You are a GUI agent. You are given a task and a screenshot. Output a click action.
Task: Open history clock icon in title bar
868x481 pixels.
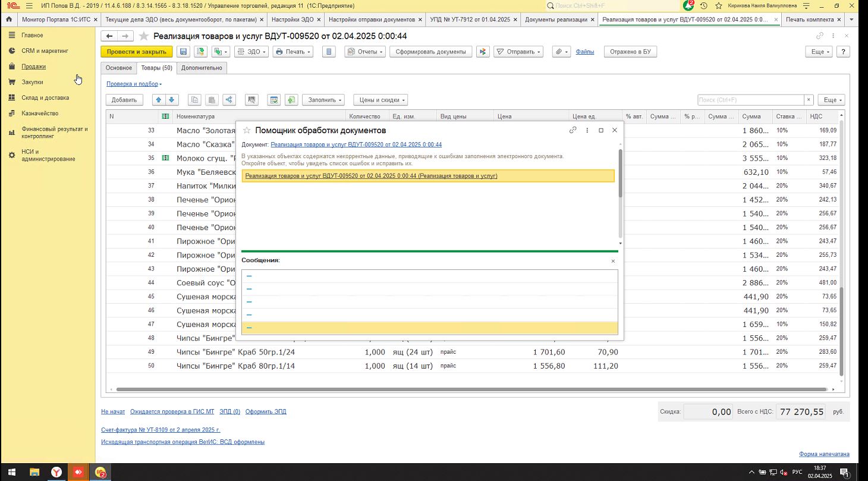(x=703, y=5)
